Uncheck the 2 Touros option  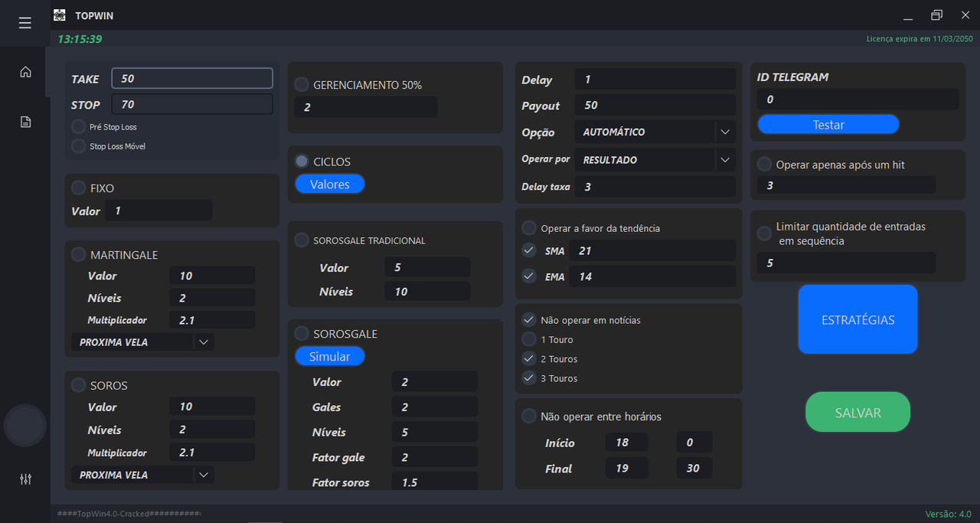529,358
